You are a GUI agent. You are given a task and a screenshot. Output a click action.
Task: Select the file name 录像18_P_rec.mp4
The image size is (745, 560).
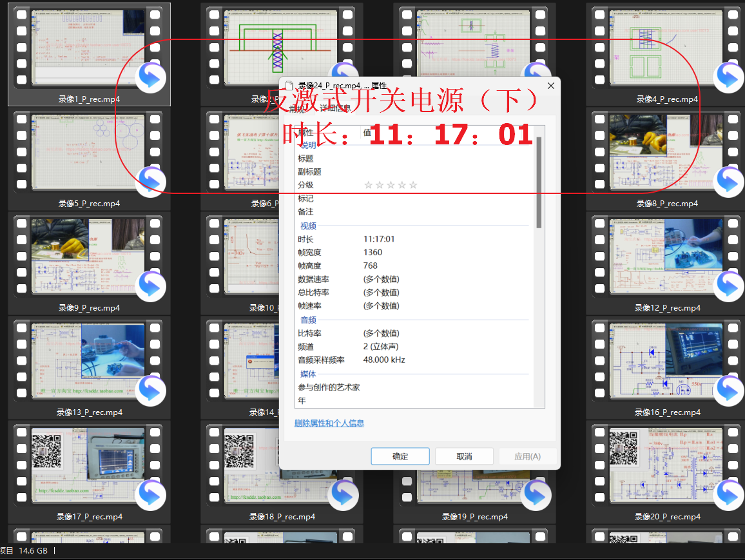click(282, 516)
